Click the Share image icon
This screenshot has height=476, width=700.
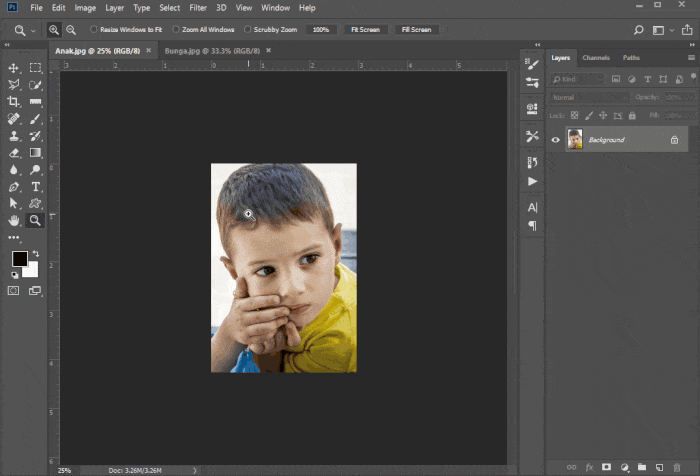(687, 30)
